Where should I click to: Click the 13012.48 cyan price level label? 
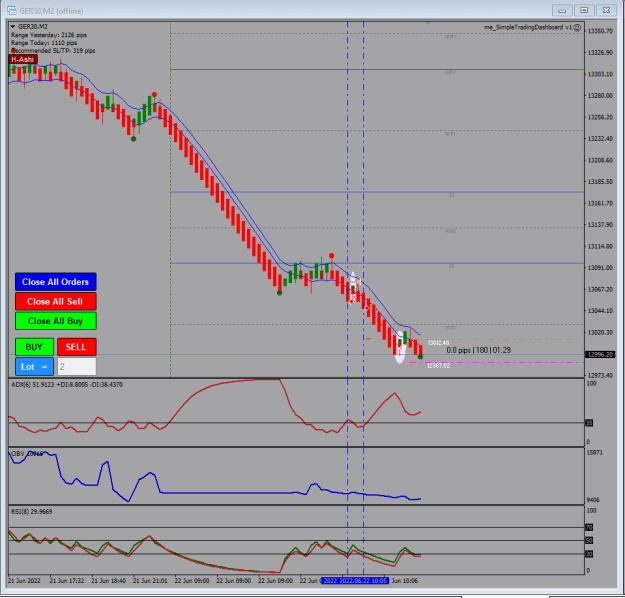coord(438,342)
